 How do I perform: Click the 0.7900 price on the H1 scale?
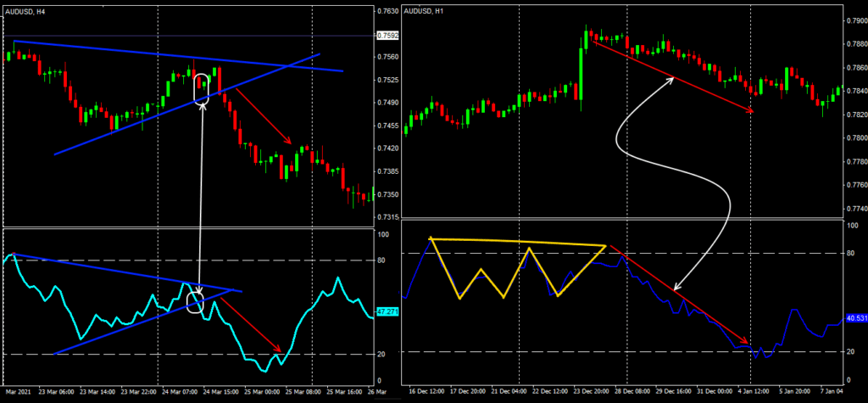(852, 20)
